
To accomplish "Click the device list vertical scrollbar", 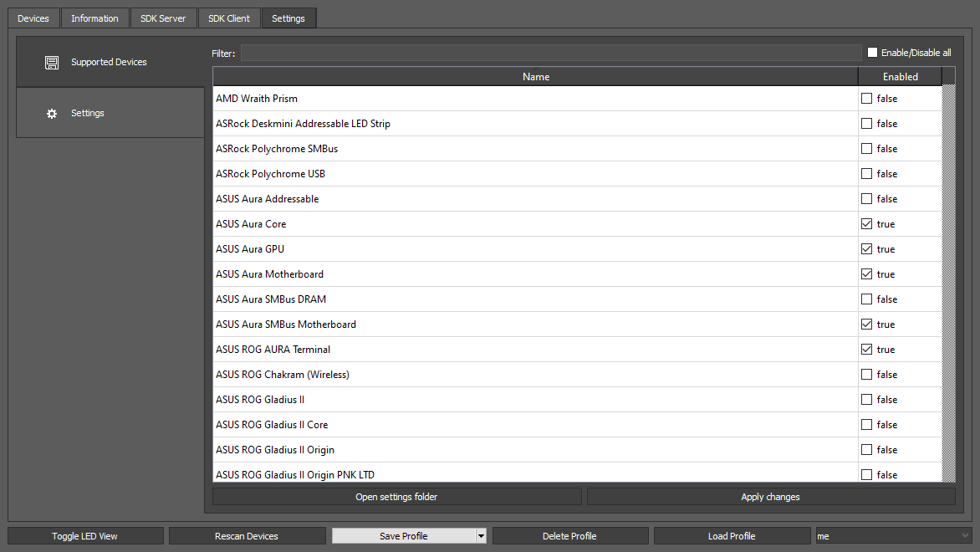I will tap(949, 284).
